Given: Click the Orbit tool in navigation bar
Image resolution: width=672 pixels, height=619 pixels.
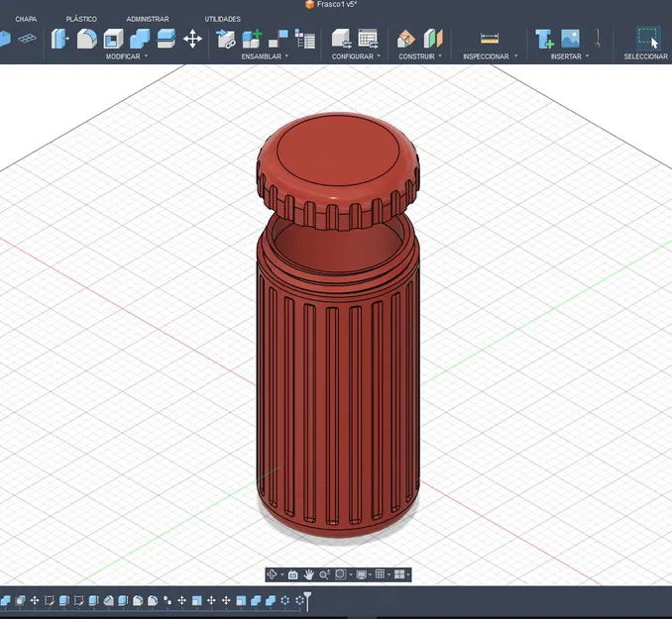Looking at the screenshot, I should [273, 574].
